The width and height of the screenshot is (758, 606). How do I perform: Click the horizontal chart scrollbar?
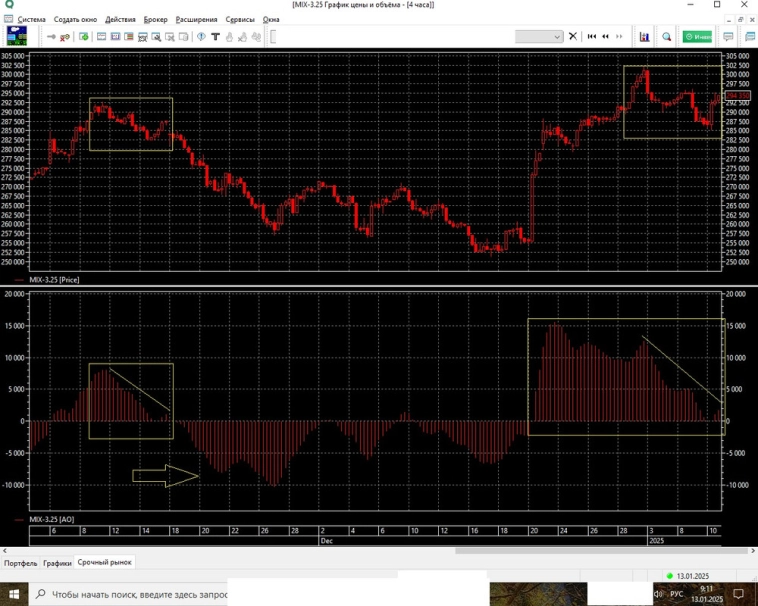coord(580,550)
